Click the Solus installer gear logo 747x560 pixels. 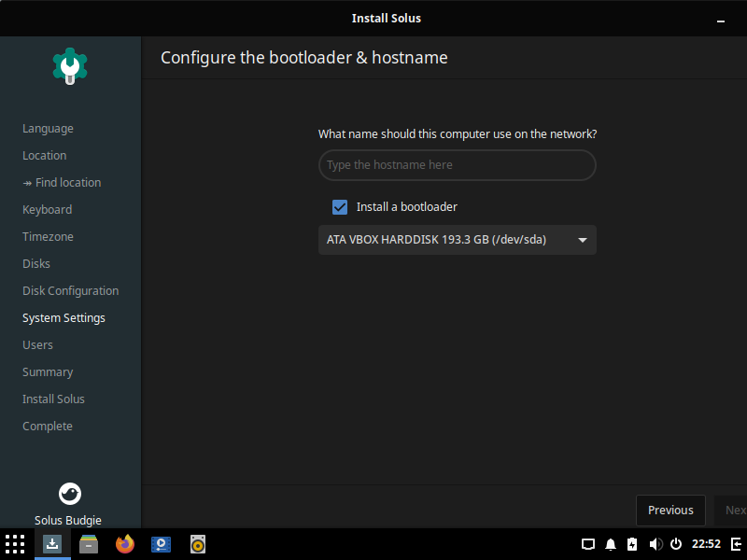[70, 66]
